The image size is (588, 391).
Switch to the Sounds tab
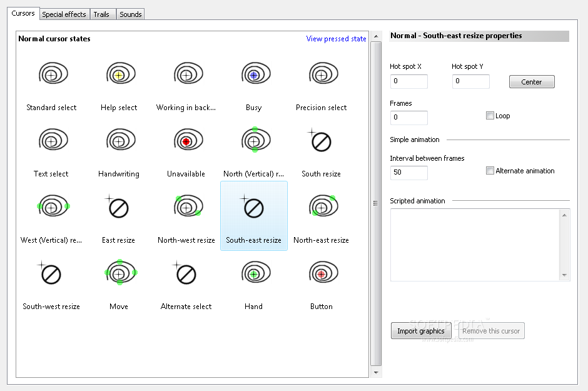(x=131, y=14)
